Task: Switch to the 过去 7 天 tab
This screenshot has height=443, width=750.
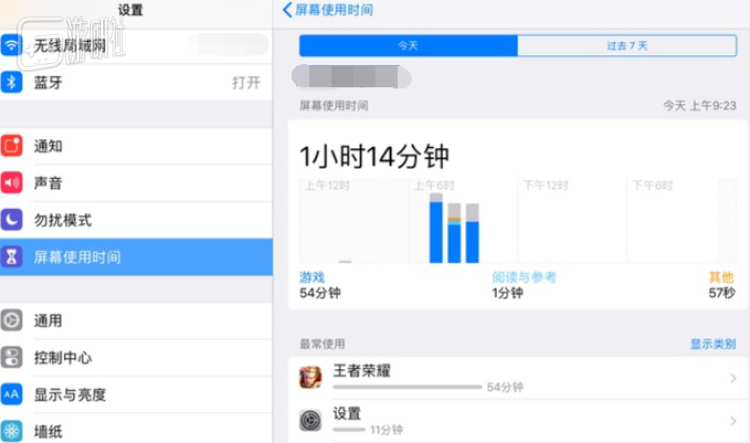Action: (627, 45)
